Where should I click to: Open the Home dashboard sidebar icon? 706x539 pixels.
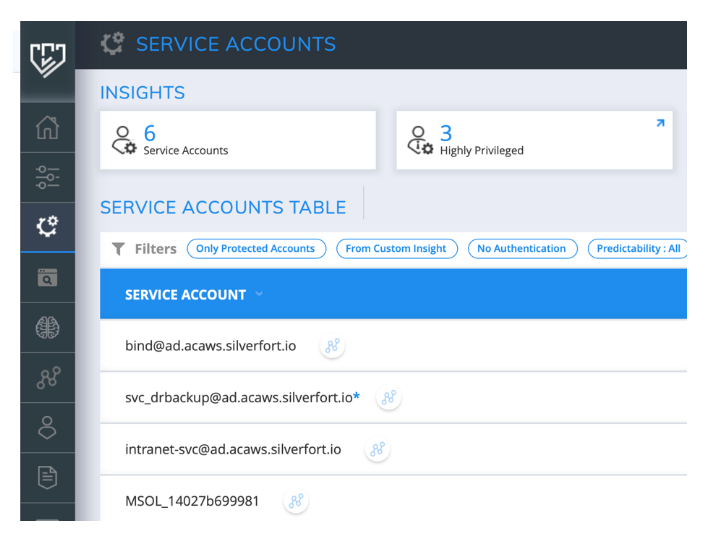tap(47, 128)
